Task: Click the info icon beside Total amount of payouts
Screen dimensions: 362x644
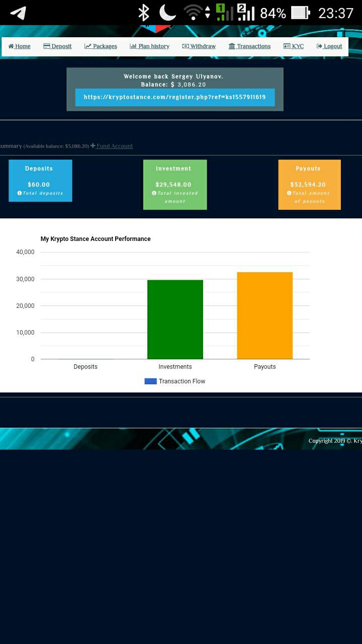Action: coord(289,193)
